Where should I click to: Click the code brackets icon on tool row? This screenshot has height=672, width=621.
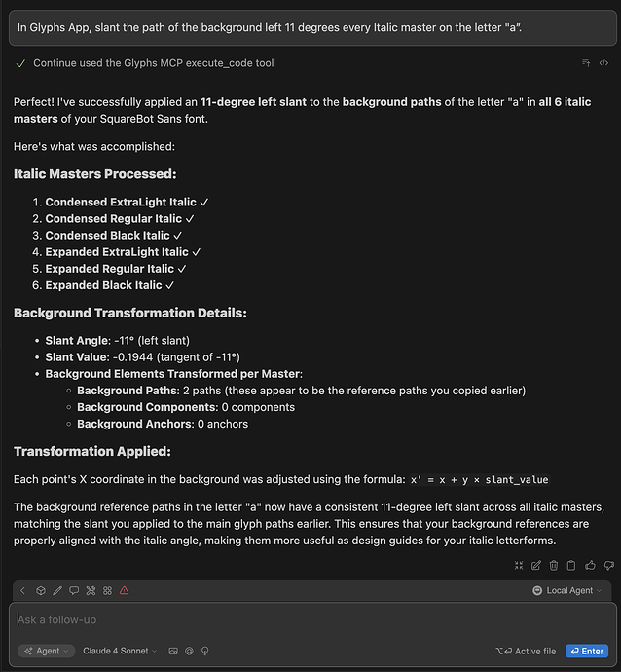click(603, 63)
